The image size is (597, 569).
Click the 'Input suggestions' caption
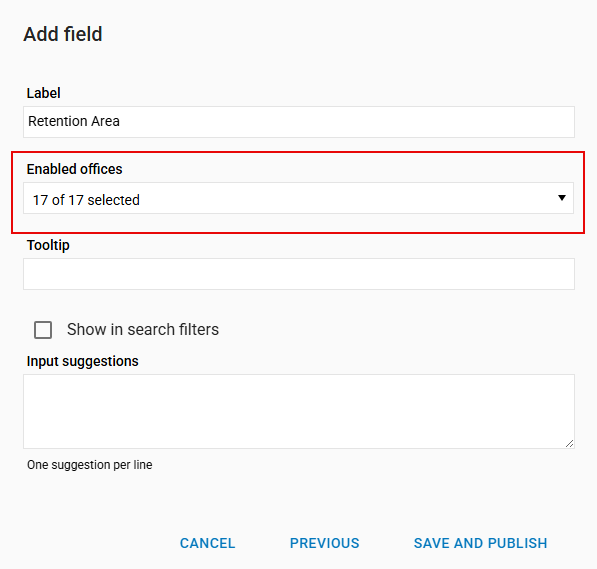click(x=83, y=361)
